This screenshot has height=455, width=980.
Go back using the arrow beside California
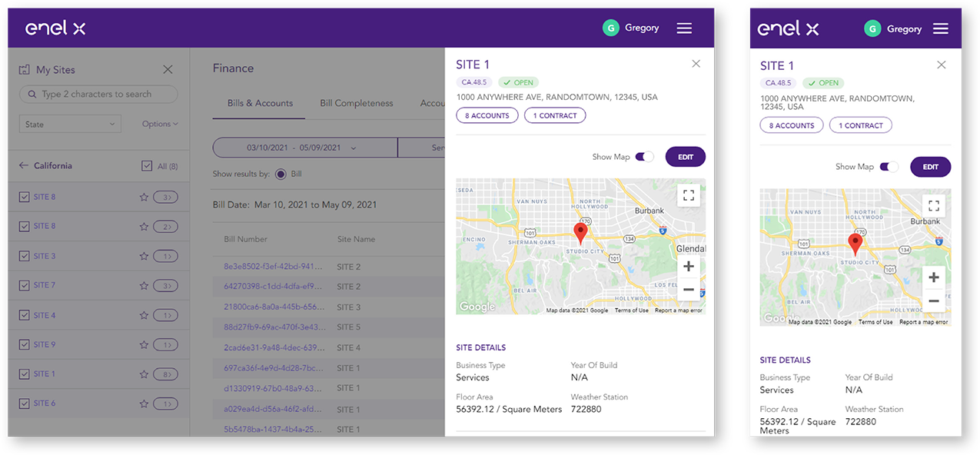coord(24,166)
